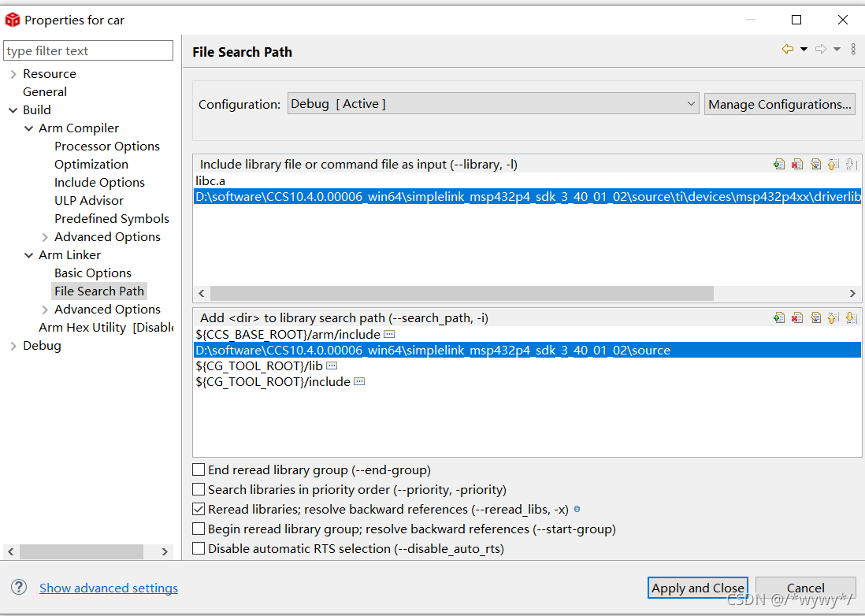Expand the Resource tree node

click(x=13, y=74)
